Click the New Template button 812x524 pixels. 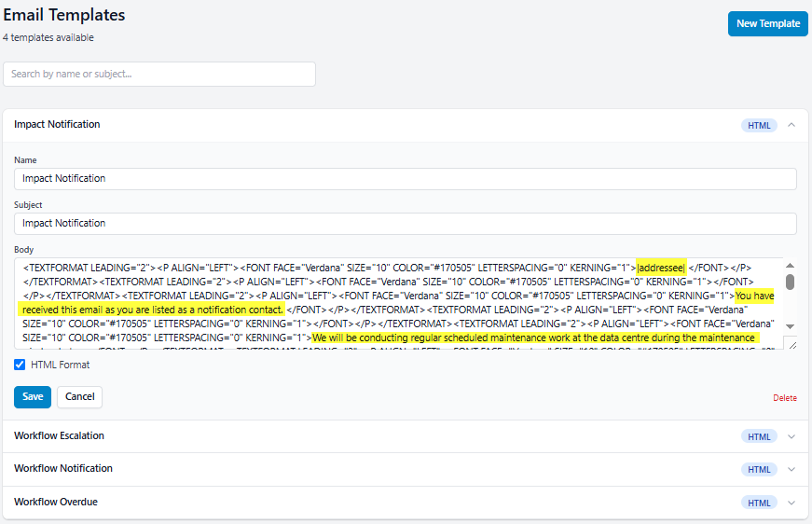point(767,24)
